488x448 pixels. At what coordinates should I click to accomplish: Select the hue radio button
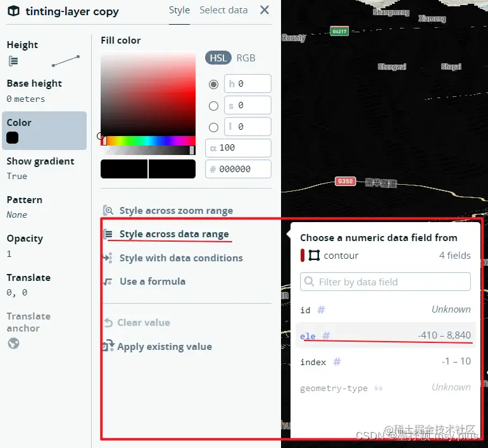pos(213,84)
